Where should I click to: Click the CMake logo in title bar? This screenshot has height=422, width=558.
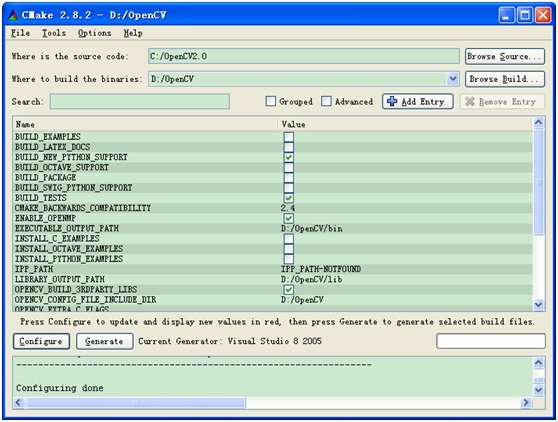tap(13, 15)
